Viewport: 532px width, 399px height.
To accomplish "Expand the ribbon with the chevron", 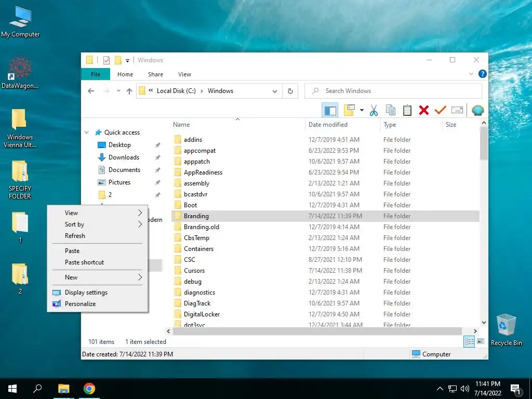I will click(471, 74).
